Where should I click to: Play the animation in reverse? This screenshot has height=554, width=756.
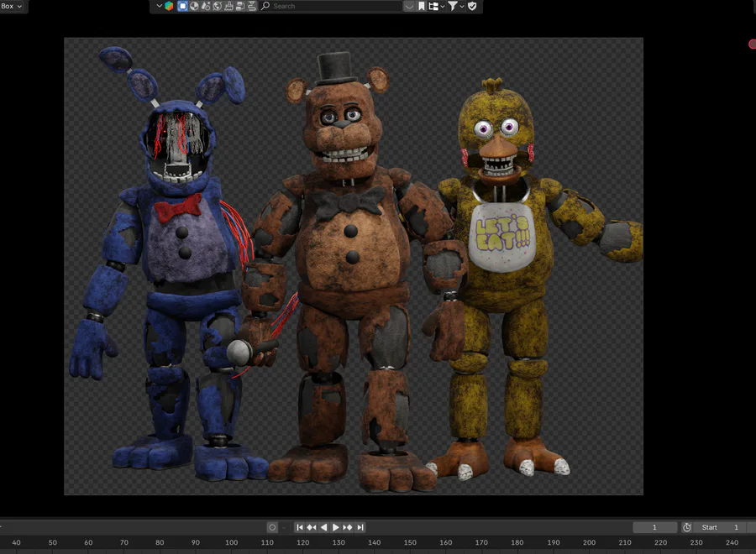[x=324, y=527]
